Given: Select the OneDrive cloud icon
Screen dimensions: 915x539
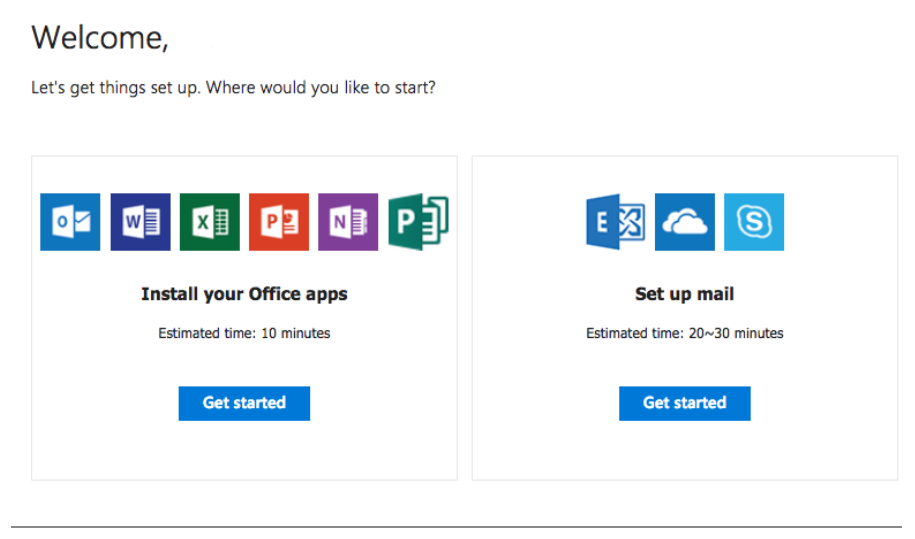Looking at the screenshot, I should 684,222.
